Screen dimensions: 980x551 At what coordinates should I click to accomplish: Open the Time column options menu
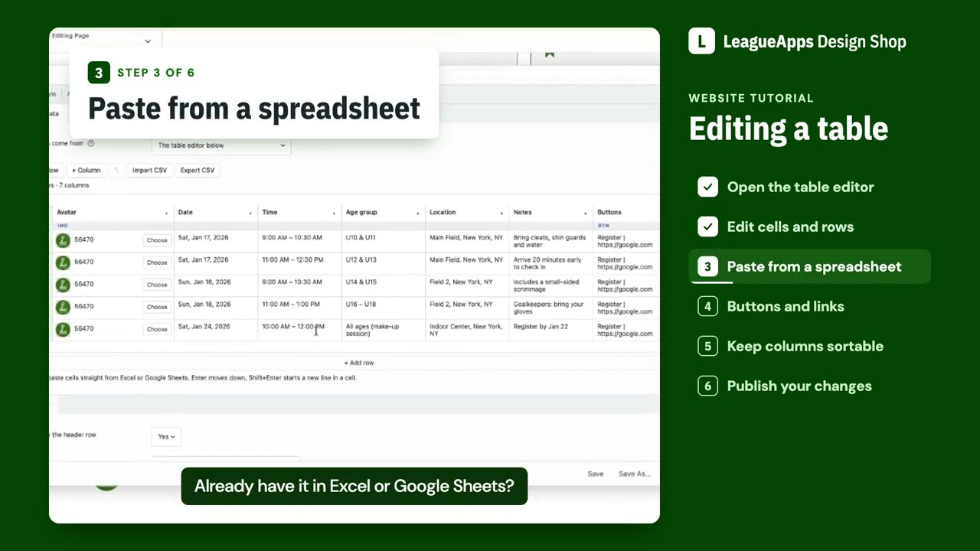334,213
